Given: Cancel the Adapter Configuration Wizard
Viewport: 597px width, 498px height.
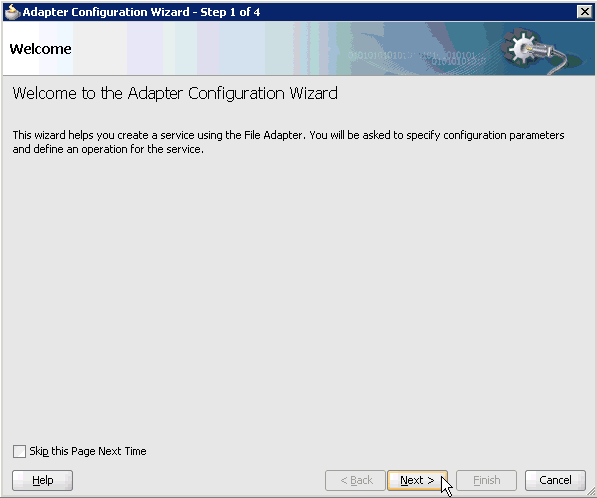Looking at the screenshot, I should [555, 480].
